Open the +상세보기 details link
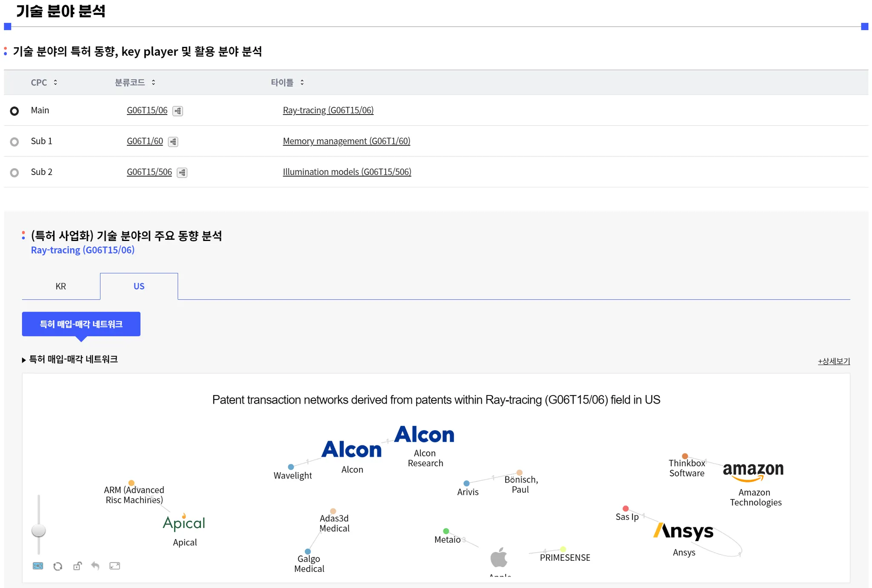The image size is (872, 588). (x=833, y=361)
